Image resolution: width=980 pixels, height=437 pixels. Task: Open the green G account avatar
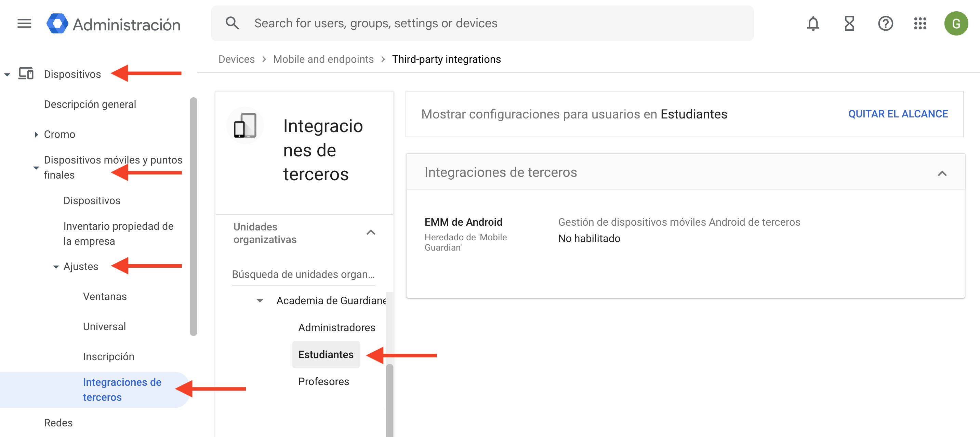click(956, 24)
